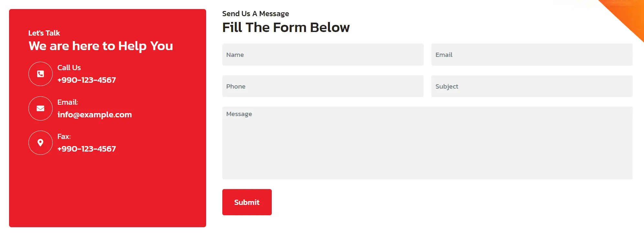
Task: Submit the contact form
Action: [x=247, y=202]
